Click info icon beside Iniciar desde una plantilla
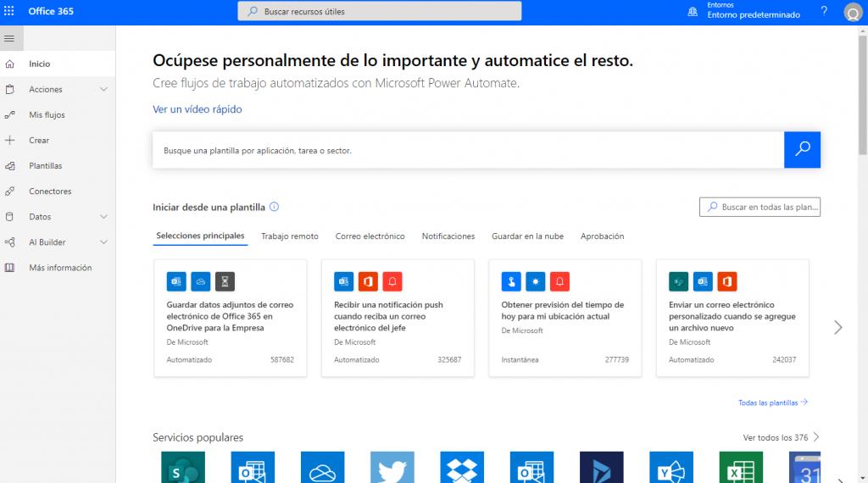Screen dimensions: 868x483 [x=274, y=207]
